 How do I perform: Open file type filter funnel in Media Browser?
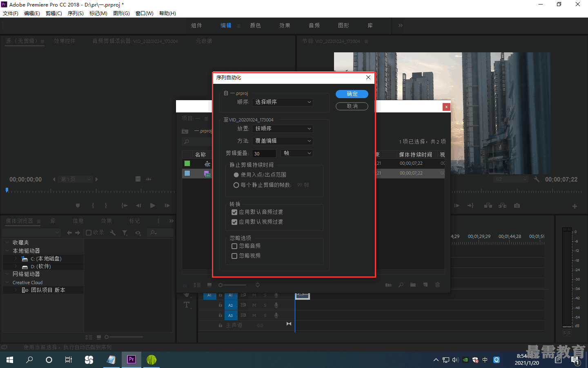pos(125,233)
